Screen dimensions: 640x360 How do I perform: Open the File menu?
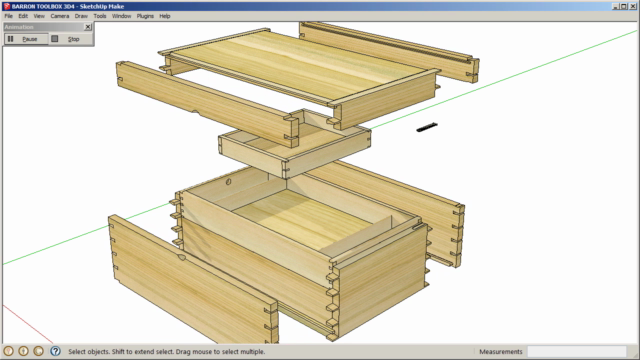[9, 16]
